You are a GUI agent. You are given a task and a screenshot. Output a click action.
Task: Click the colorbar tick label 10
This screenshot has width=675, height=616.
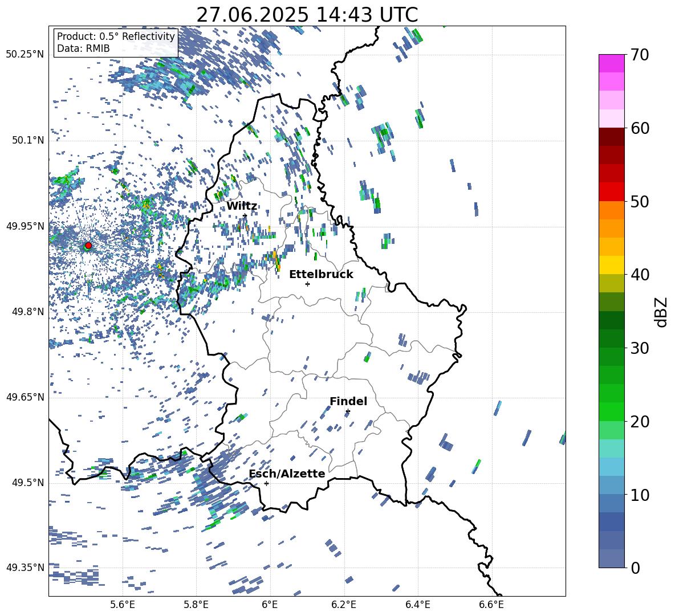[640, 495]
